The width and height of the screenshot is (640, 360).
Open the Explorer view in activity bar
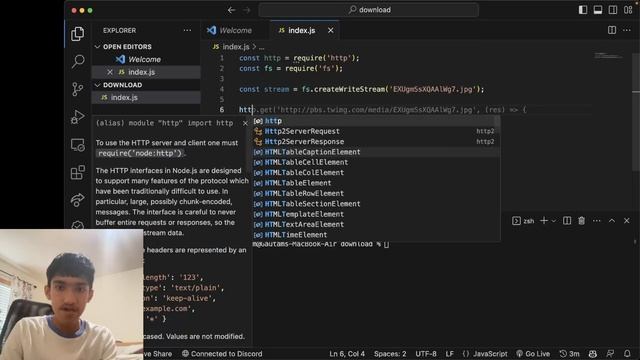click(78, 34)
